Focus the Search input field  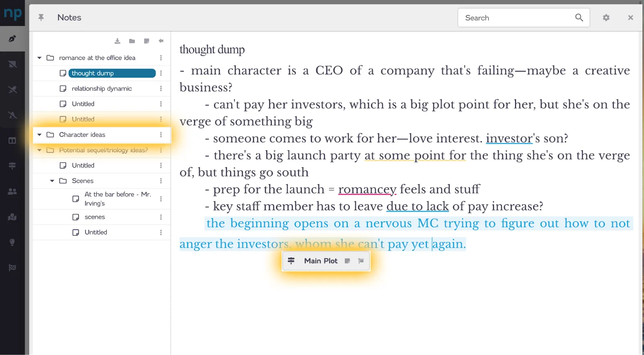tap(518, 18)
